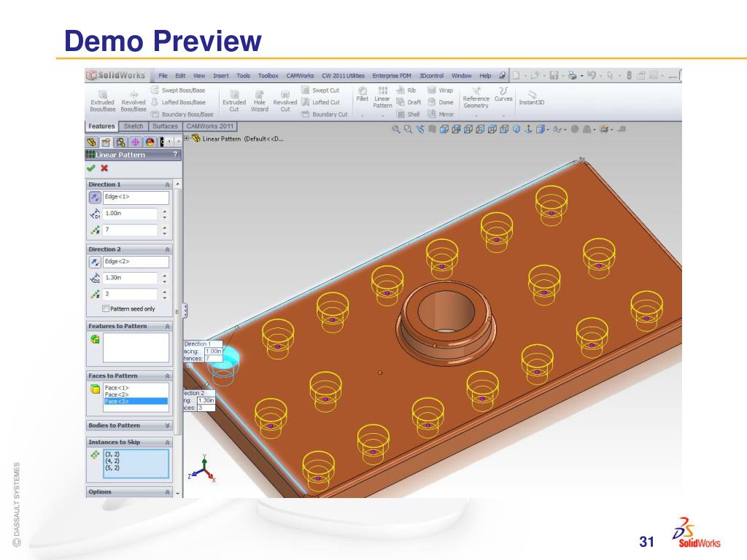Open the FeatureManager design tree tab
747x560 pixels.
pyautogui.click(x=91, y=142)
